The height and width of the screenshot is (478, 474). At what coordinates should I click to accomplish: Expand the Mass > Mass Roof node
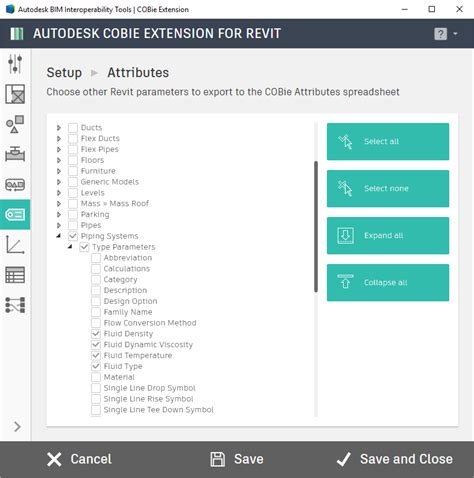pos(59,203)
